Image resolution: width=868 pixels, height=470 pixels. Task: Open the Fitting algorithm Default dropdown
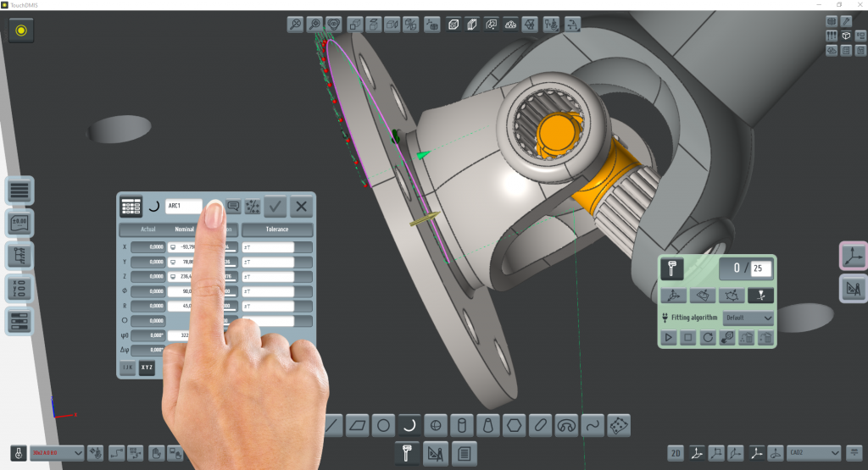pos(749,318)
